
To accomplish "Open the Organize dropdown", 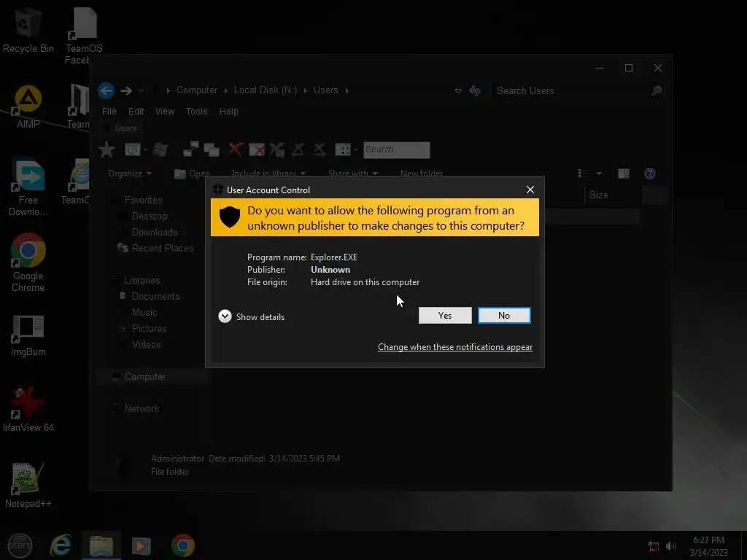I will (130, 174).
